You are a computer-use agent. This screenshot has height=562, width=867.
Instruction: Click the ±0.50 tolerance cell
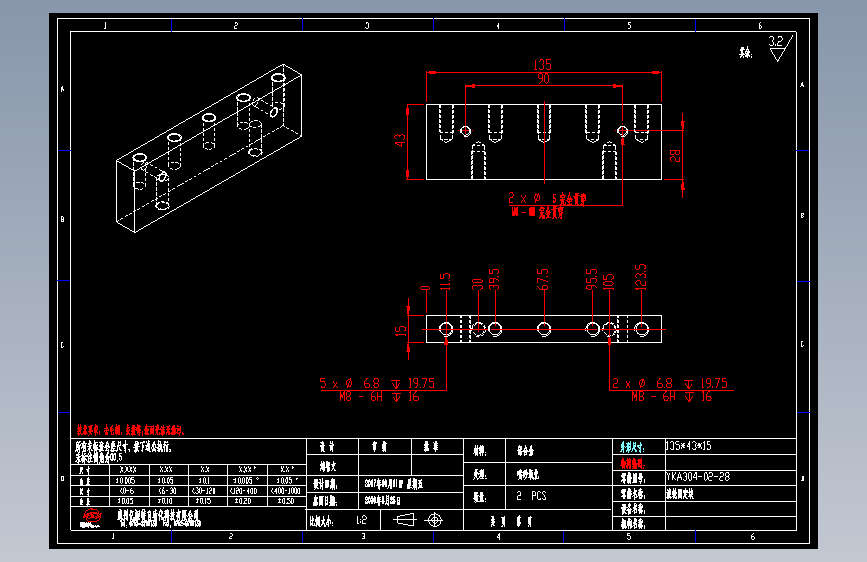tap(286, 501)
